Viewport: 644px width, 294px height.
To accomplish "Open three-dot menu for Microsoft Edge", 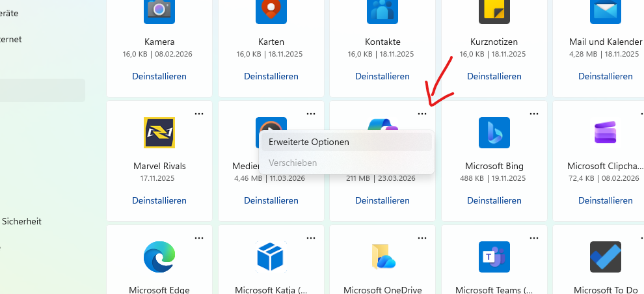I will click(x=199, y=238).
